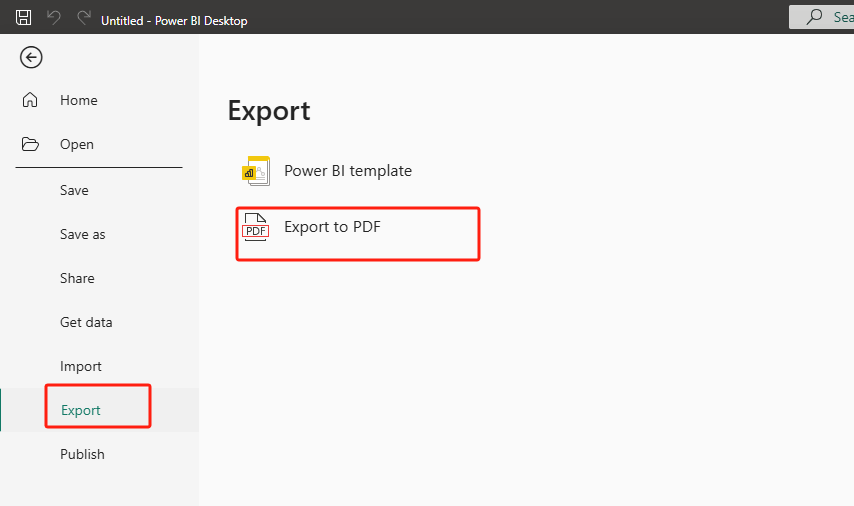
Task: Click the Power BI template text label
Action: click(x=348, y=171)
